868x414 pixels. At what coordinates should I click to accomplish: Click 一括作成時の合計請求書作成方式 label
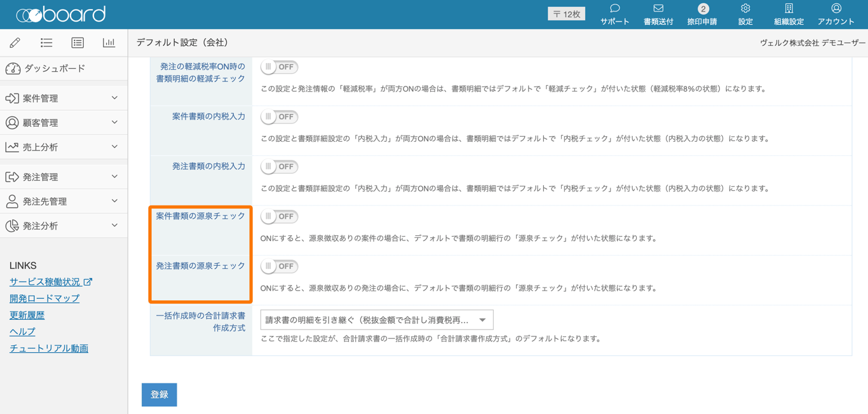click(x=200, y=322)
